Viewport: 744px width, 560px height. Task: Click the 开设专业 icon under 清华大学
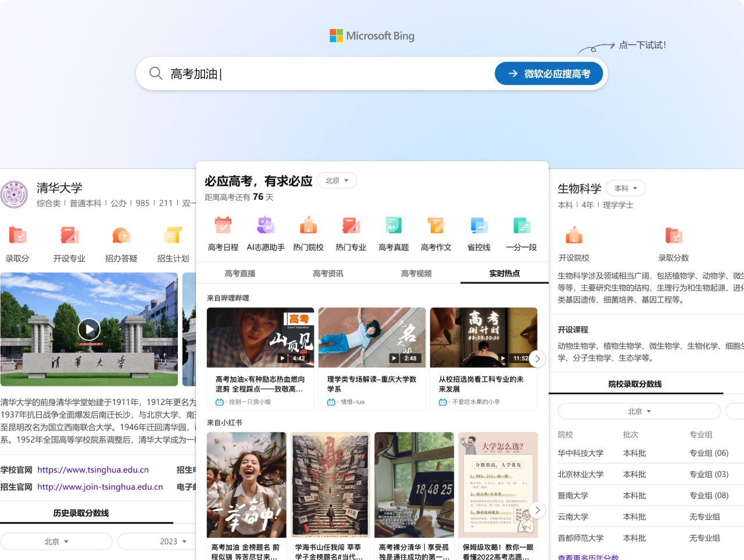point(69,235)
